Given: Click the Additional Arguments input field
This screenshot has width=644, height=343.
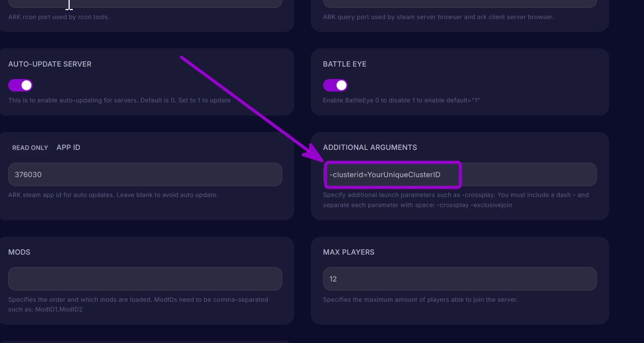Looking at the screenshot, I should [460, 174].
